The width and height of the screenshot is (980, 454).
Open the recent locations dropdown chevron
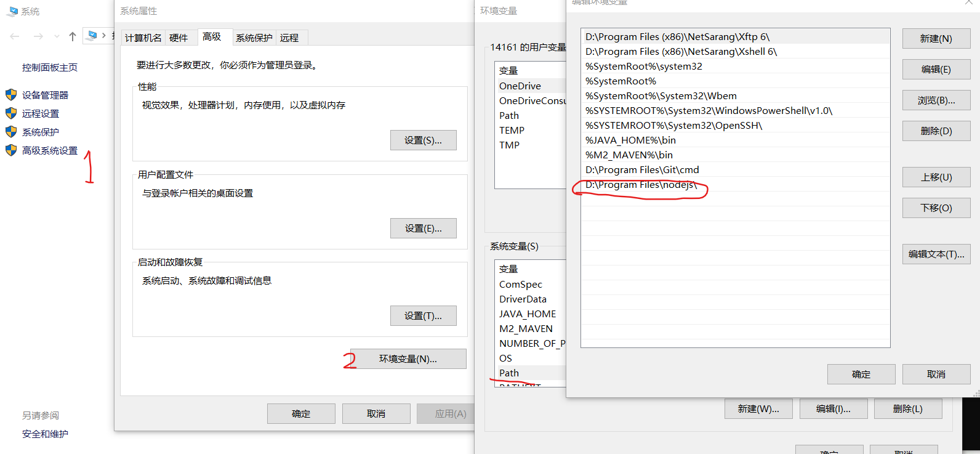57,36
